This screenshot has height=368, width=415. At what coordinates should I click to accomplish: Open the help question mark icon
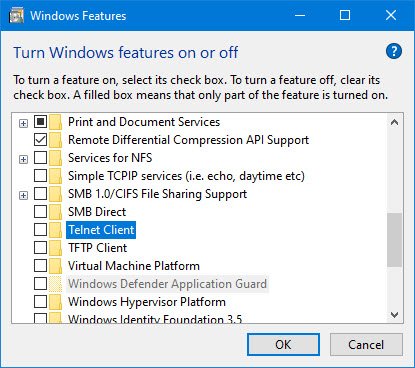[x=394, y=51]
